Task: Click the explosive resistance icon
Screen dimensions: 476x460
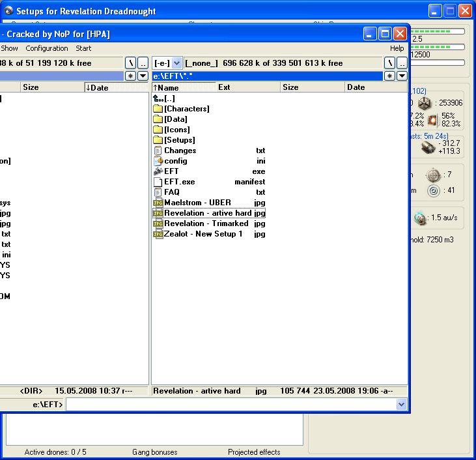Action: coord(432,120)
